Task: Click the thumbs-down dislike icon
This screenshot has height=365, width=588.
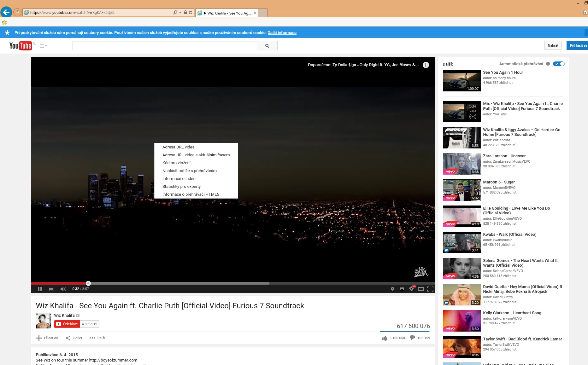Action: (x=412, y=338)
